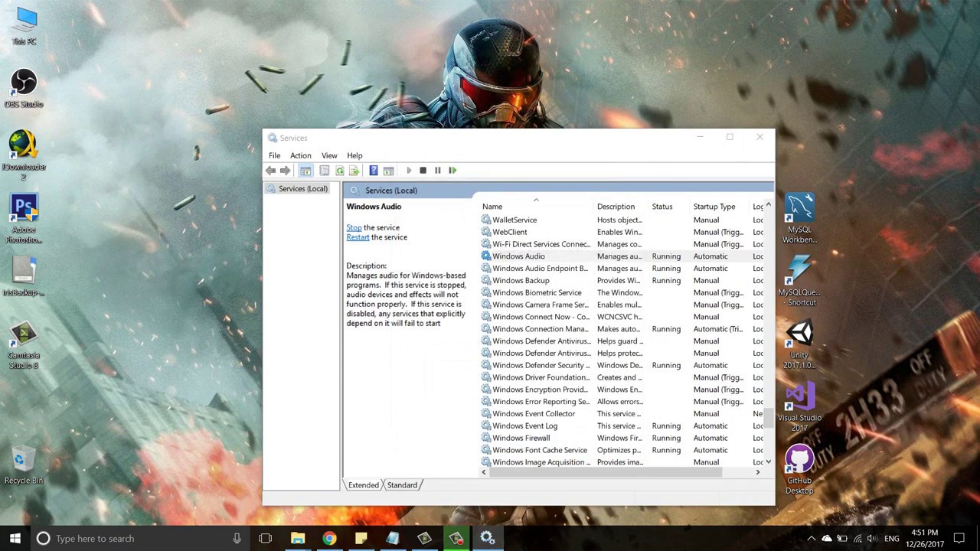The height and width of the screenshot is (551, 980).
Task: Open the File menu
Action: (274, 155)
